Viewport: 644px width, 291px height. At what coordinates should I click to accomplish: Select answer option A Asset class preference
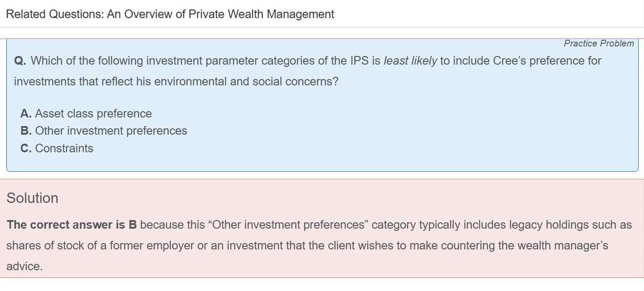86,114
